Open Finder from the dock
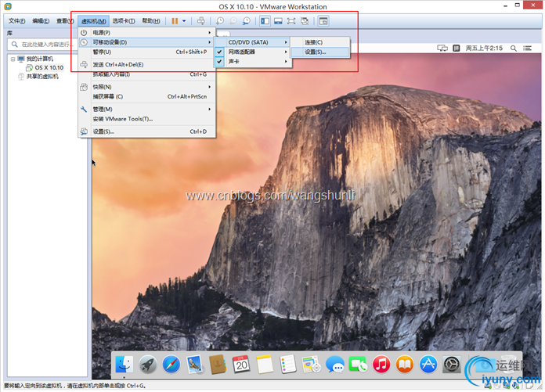The height and width of the screenshot is (392, 545). tap(124, 365)
